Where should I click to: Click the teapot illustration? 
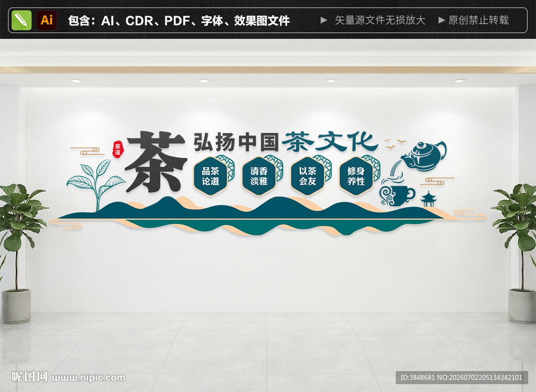(424, 156)
